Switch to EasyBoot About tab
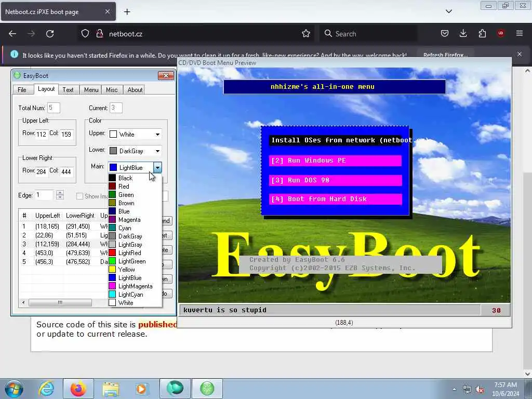 (x=135, y=90)
